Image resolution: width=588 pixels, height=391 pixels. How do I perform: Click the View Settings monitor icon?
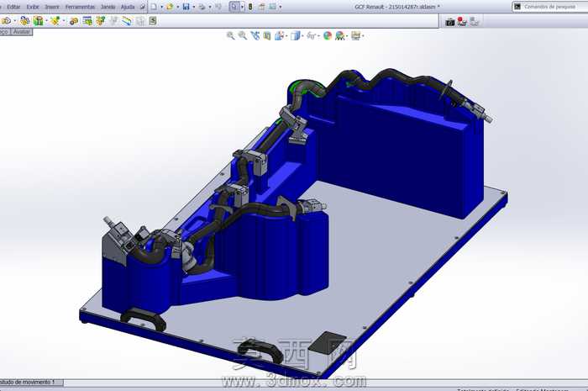(x=355, y=35)
